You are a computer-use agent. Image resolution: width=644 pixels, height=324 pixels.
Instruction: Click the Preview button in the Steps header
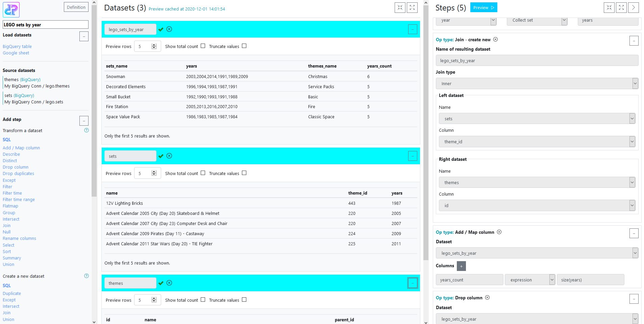[483, 7]
